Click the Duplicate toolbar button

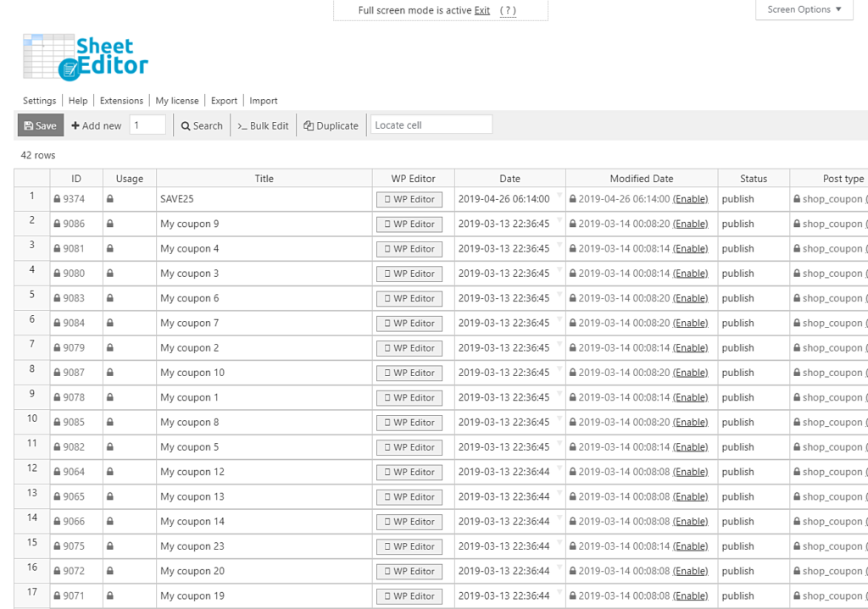331,125
